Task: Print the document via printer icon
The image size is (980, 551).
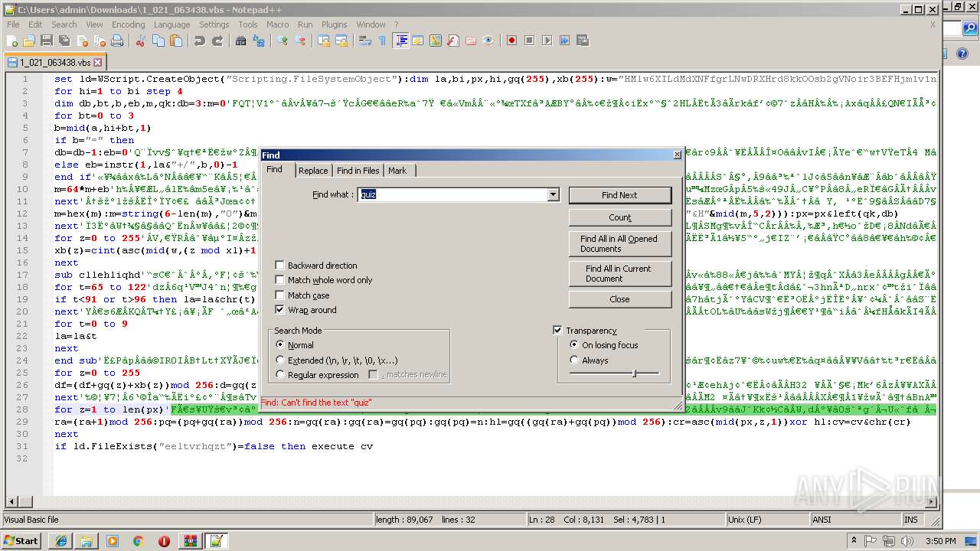Action: pos(118,41)
